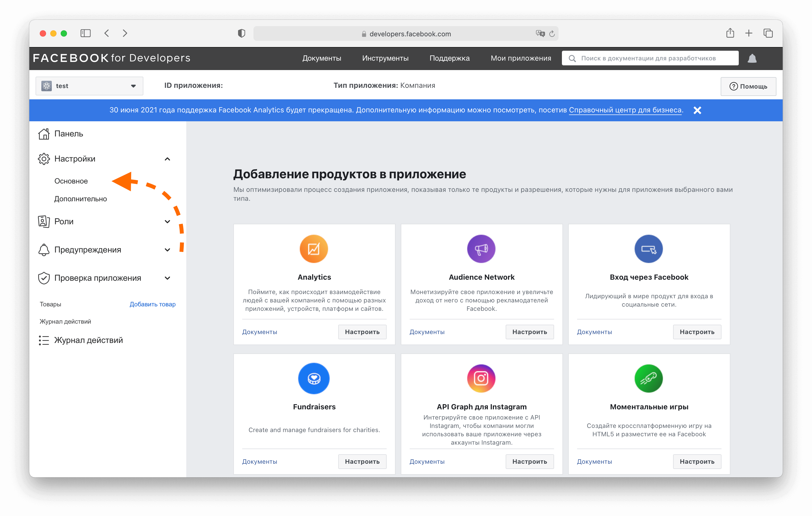This screenshot has width=812, height=516.
Task: Show tab overview icon
Action: (768, 33)
